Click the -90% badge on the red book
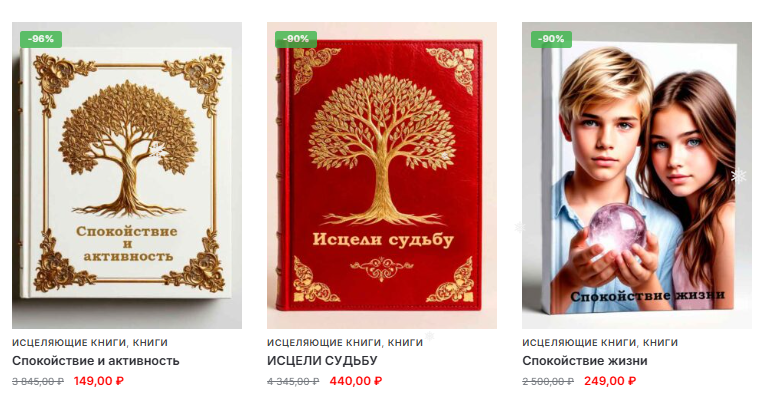 tap(296, 39)
